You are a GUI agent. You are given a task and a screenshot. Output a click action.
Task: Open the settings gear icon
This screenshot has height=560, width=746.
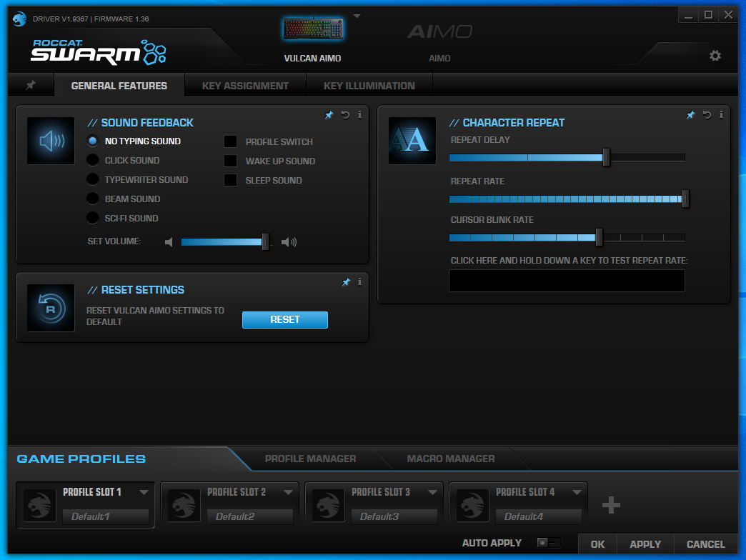click(x=715, y=56)
